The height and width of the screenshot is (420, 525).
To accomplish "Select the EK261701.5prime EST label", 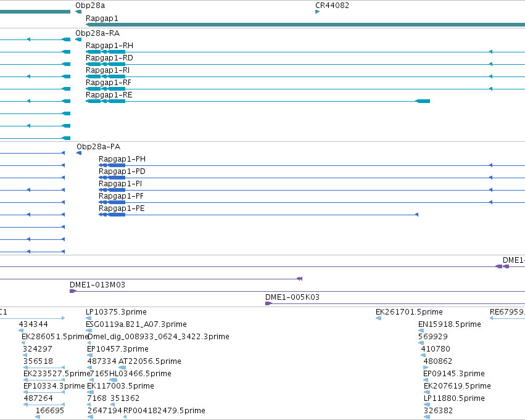I will click(x=409, y=312).
